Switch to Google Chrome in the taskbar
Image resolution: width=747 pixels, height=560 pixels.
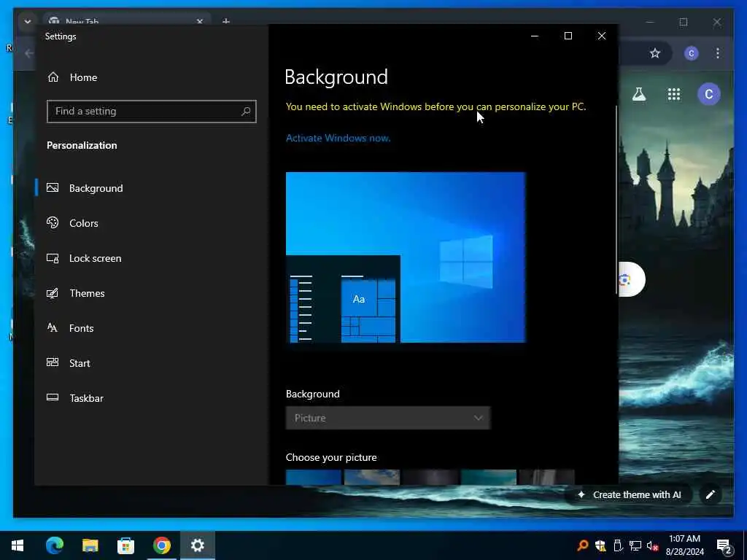click(x=161, y=545)
